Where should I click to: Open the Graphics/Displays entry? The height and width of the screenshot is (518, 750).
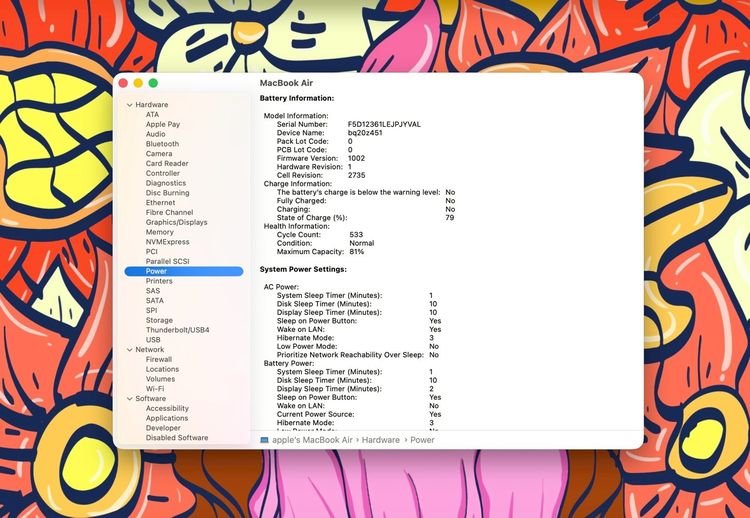pyautogui.click(x=176, y=222)
